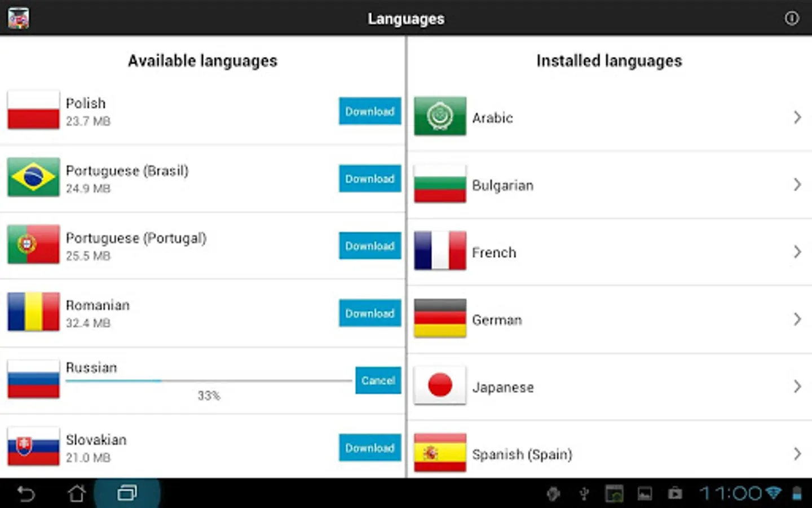Tap the Polish flag icon
Viewport: 812px width, 508px height.
[33, 110]
